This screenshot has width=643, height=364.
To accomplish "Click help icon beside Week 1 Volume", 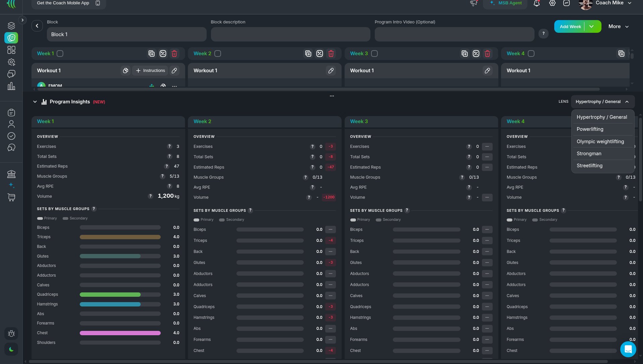I will point(150,196).
